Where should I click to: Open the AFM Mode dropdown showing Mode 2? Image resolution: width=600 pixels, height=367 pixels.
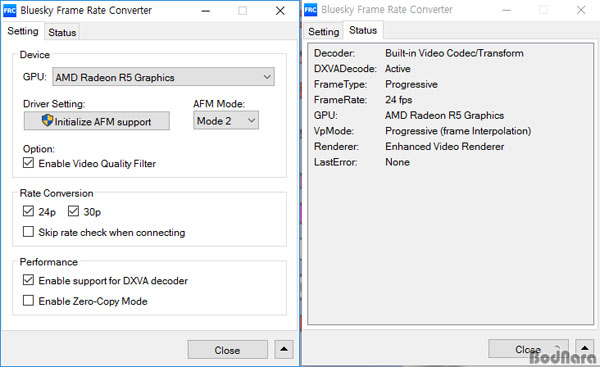tap(226, 121)
